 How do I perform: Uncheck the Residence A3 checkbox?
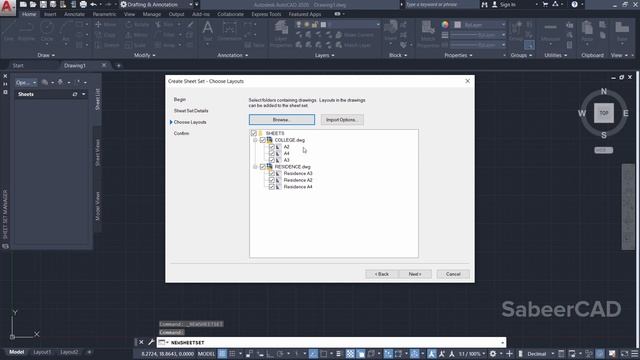(271, 173)
